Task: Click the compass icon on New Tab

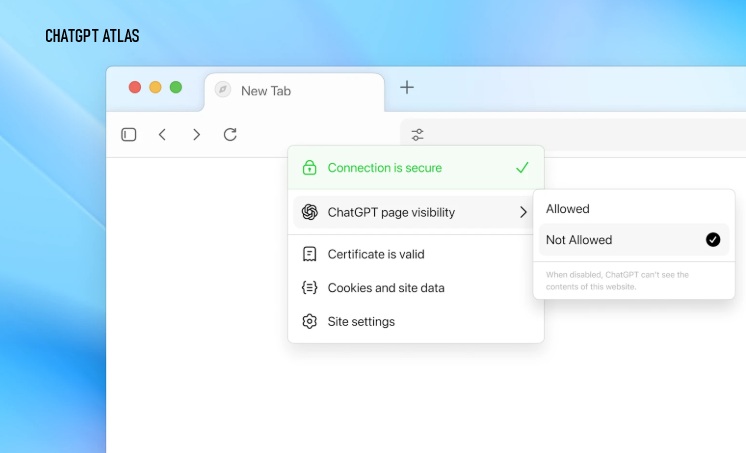Action: click(223, 89)
